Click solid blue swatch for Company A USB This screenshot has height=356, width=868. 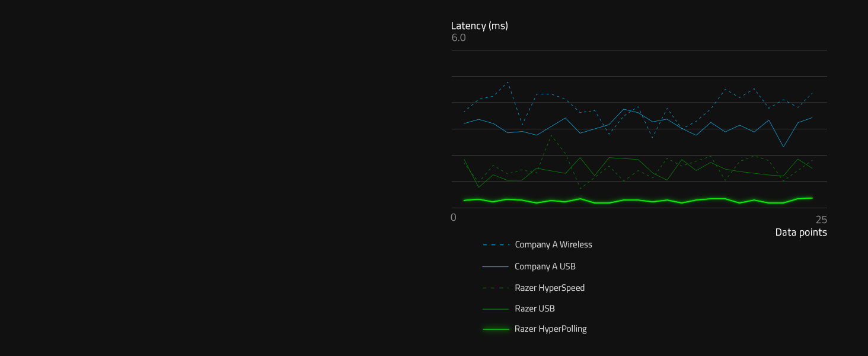(496, 267)
